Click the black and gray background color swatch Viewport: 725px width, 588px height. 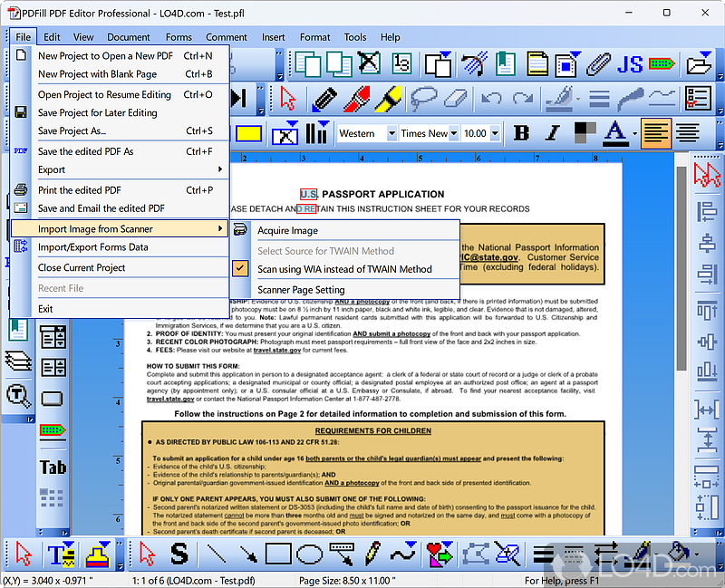tap(585, 132)
